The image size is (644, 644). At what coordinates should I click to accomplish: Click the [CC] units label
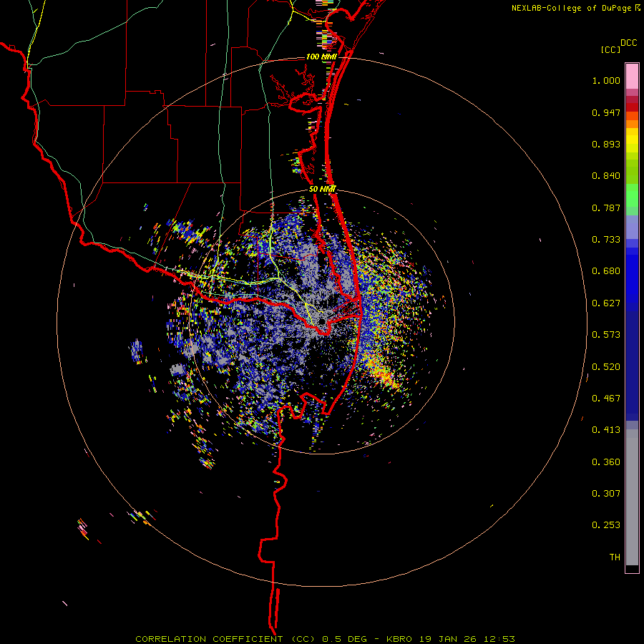coord(610,49)
